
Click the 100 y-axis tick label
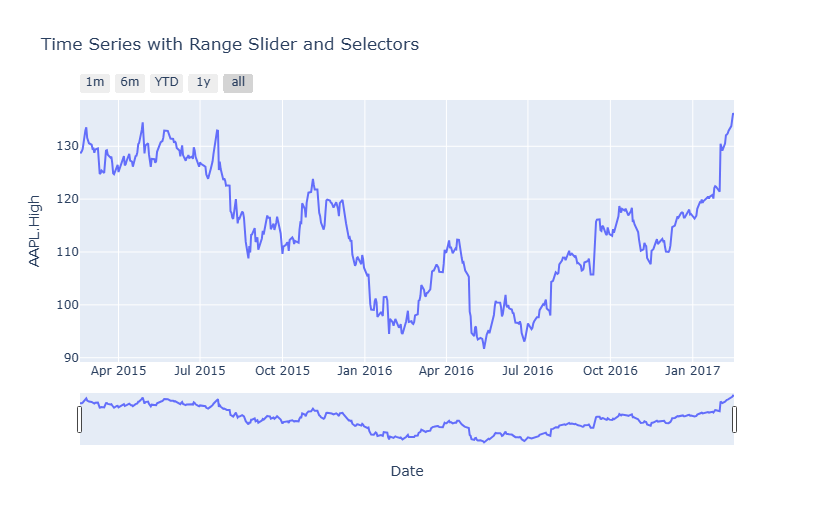click(67, 305)
